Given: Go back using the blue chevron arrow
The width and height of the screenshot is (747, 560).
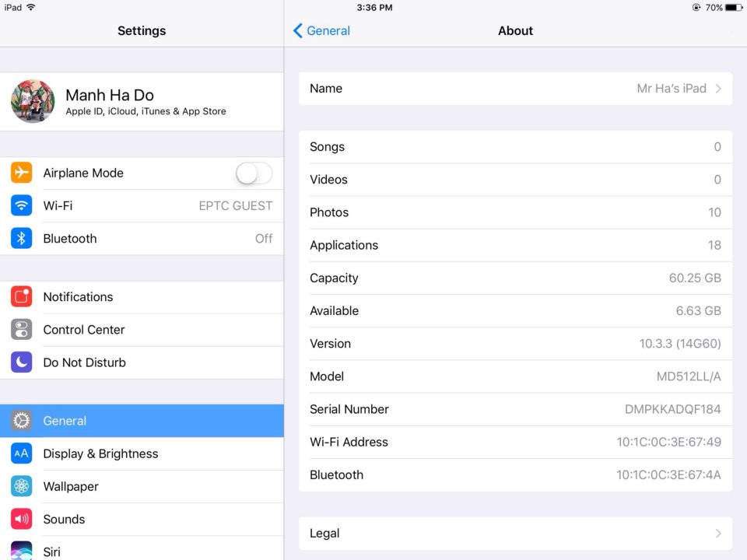Looking at the screenshot, I should point(298,30).
